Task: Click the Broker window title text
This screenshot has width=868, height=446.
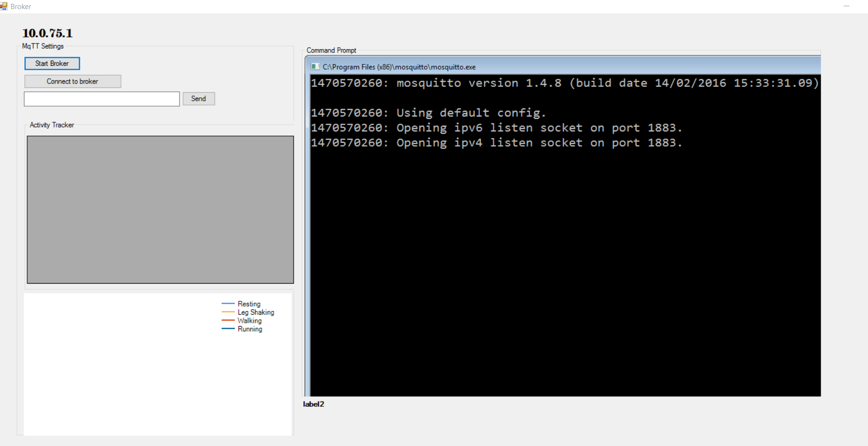Action: [x=21, y=7]
